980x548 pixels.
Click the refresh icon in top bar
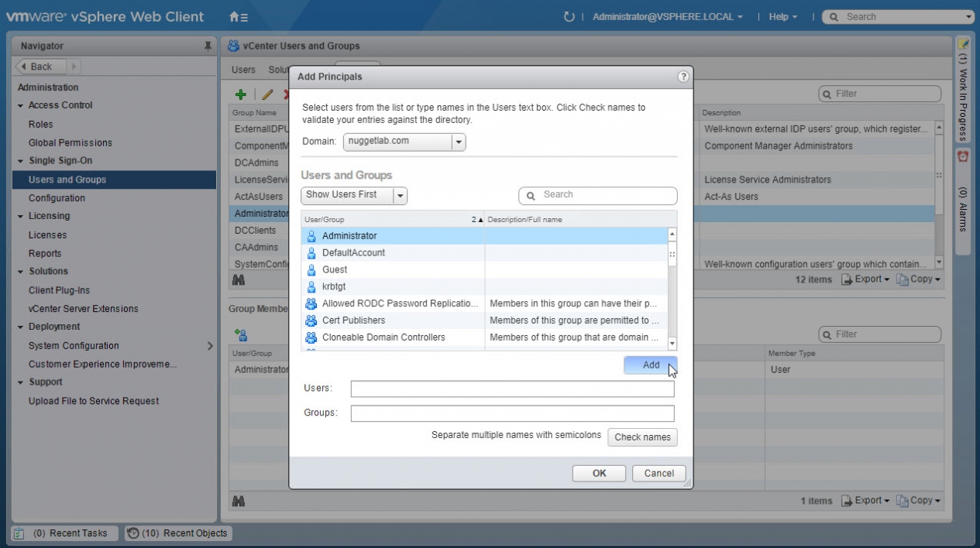pyautogui.click(x=569, y=16)
